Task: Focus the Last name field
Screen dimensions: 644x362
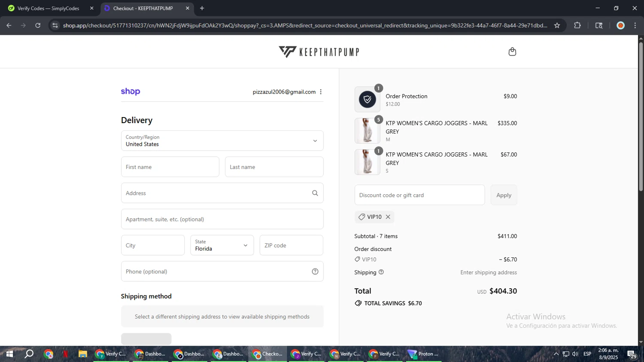Action: [274, 167]
